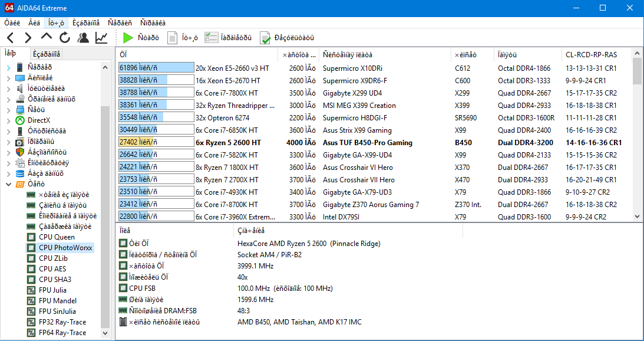Click the disk storage icon in tree

(x=20, y=99)
